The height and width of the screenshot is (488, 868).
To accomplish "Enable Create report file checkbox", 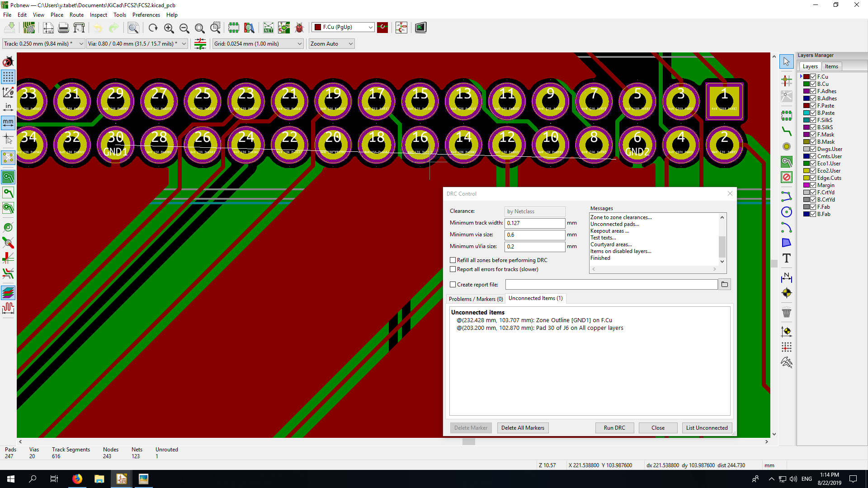I will (453, 285).
